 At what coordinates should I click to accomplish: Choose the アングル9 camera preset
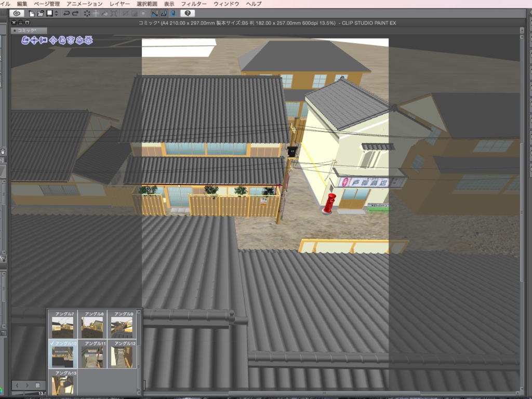(x=122, y=324)
